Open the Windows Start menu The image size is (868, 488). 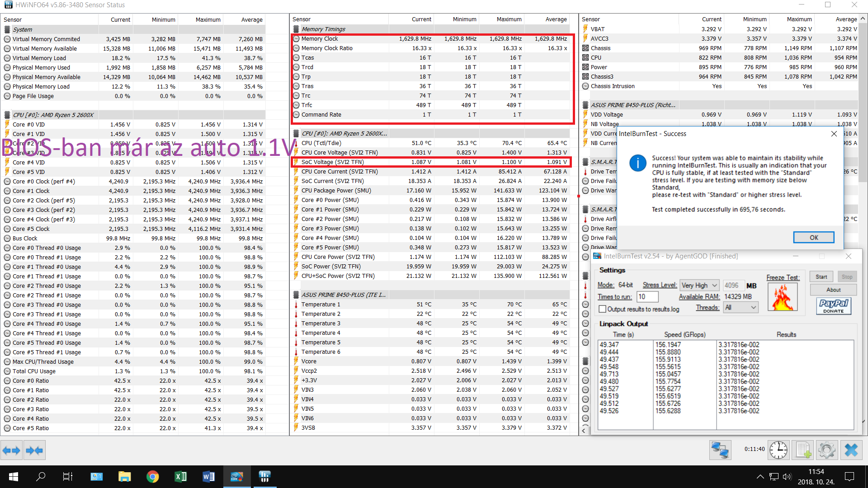click(x=13, y=477)
